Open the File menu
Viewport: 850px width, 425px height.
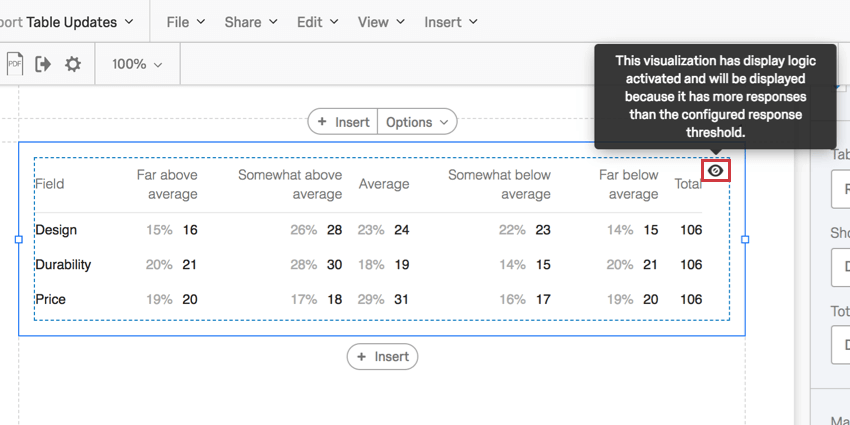pyautogui.click(x=185, y=21)
